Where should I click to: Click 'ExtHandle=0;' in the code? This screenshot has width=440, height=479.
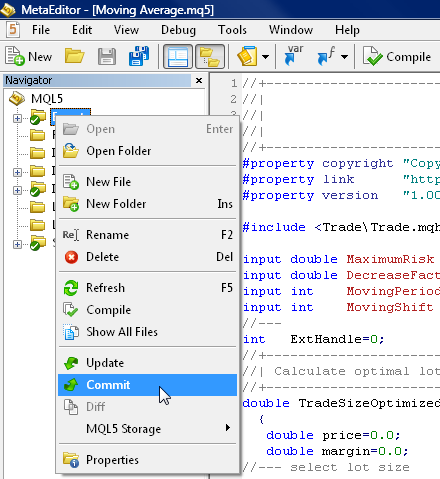point(337,339)
